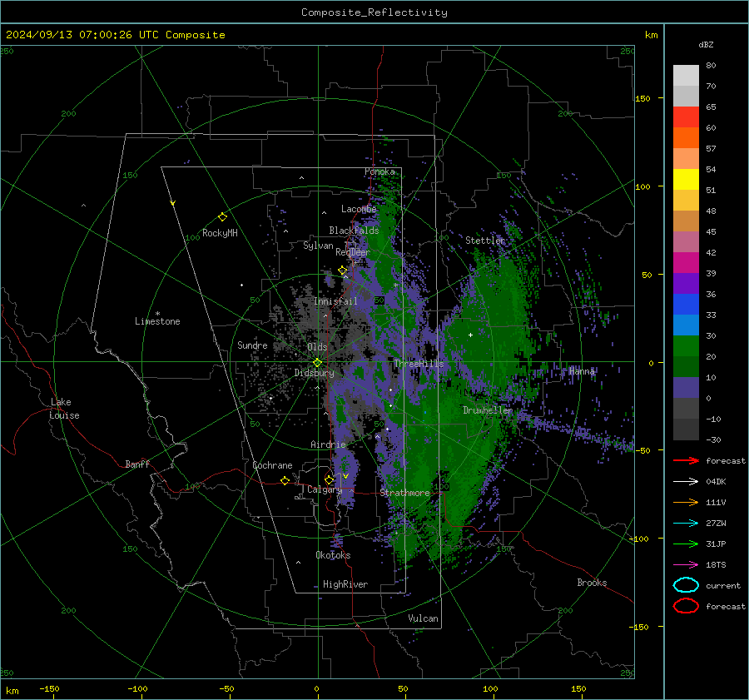749x700 pixels.
Task: Click the Calgary city label
Action: [325, 489]
